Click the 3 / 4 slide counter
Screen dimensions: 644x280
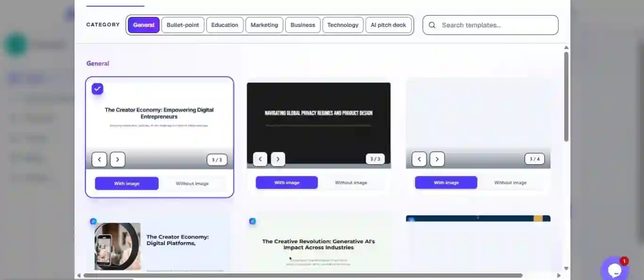click(x=535, y=159)
